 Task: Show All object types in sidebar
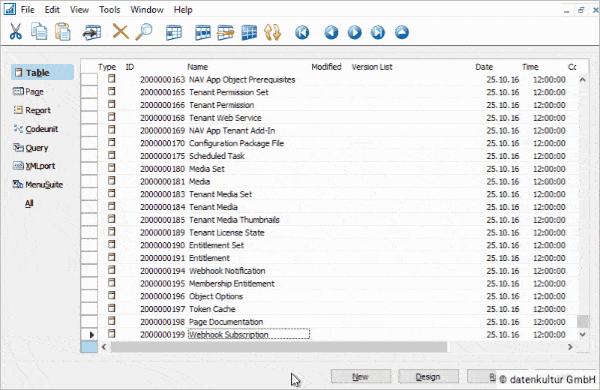(29, 203)
